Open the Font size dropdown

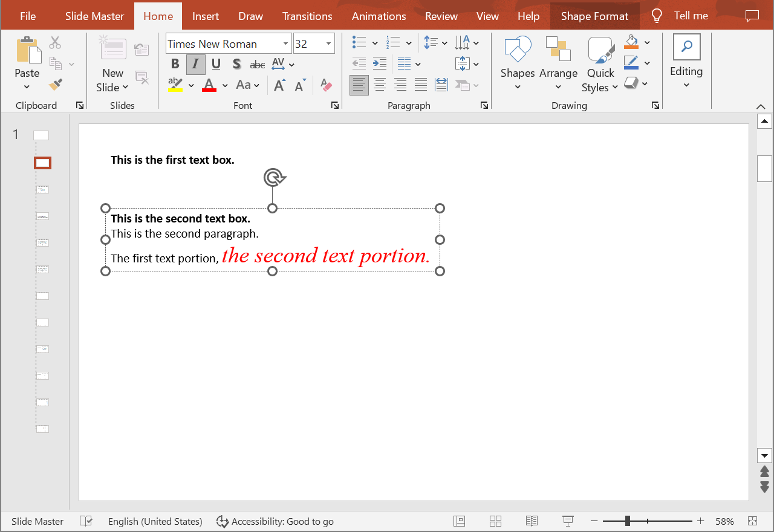coord(329,44)
